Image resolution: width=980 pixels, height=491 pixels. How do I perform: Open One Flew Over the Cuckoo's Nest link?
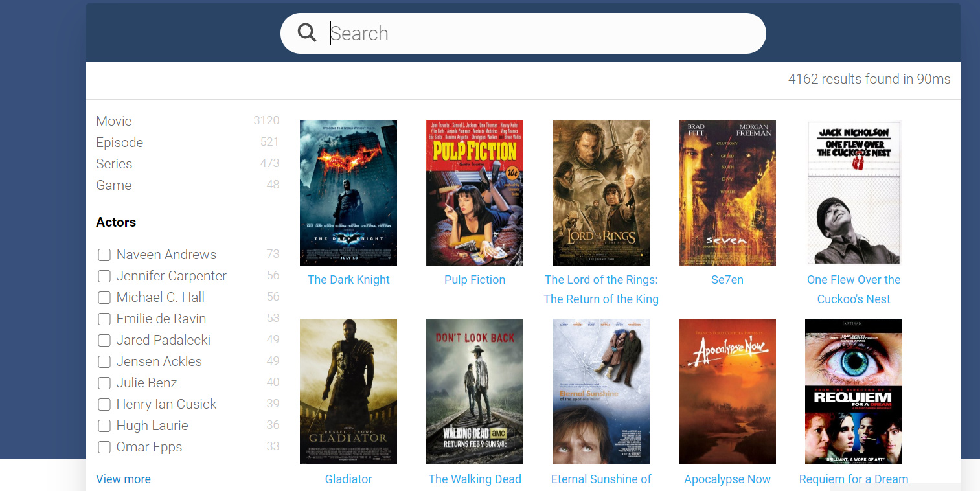(x=854, y=290)
